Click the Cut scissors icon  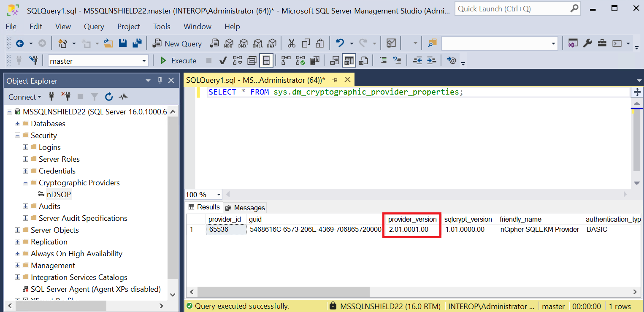(292, 43)
